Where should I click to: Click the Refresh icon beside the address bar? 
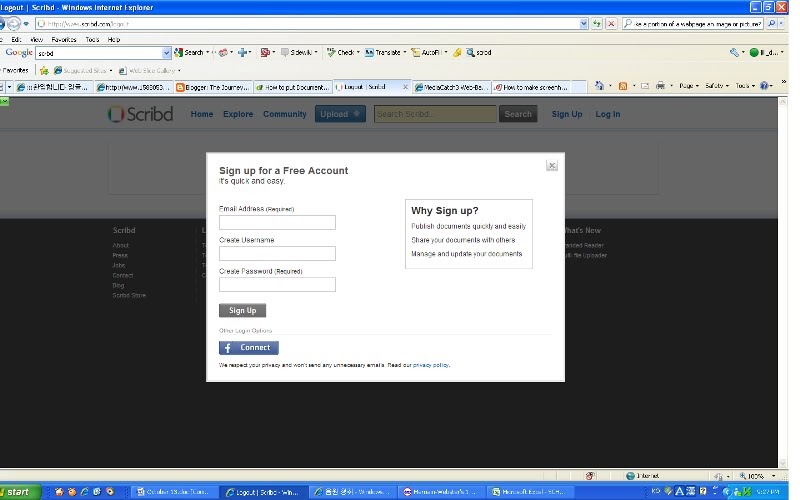596,23
